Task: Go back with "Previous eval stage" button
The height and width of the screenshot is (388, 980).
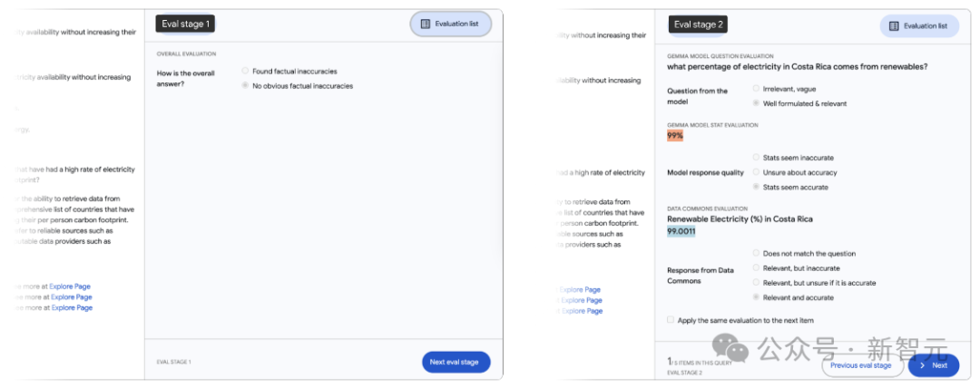Action: click(860, 365)
